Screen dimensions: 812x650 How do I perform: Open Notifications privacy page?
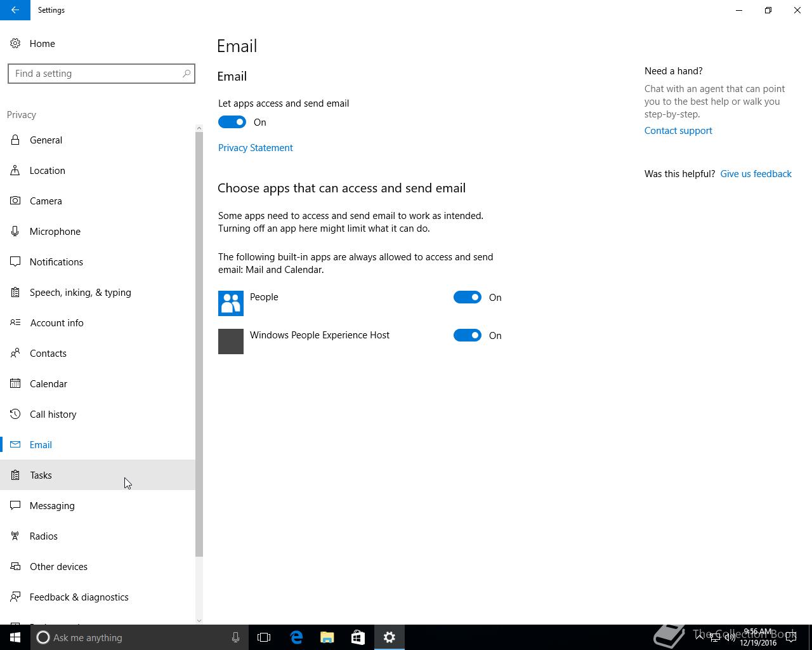(x=98, y=262)
